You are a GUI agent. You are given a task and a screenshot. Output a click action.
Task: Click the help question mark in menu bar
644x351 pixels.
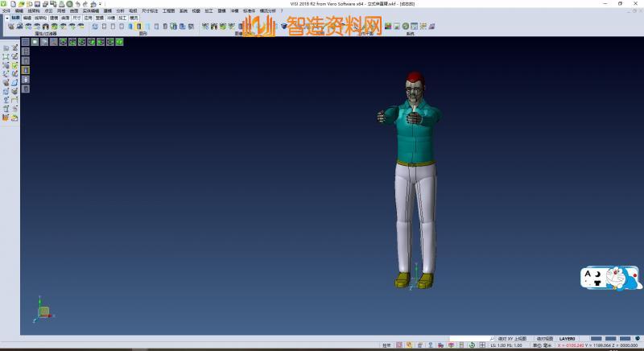[x=279, y=11]
